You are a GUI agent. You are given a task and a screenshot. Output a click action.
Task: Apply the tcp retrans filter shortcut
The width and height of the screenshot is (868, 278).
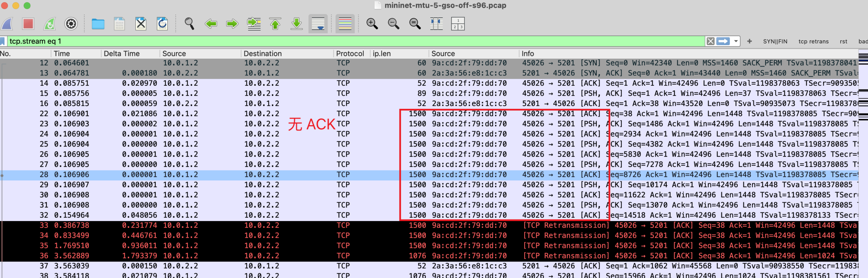pos(813,41)
